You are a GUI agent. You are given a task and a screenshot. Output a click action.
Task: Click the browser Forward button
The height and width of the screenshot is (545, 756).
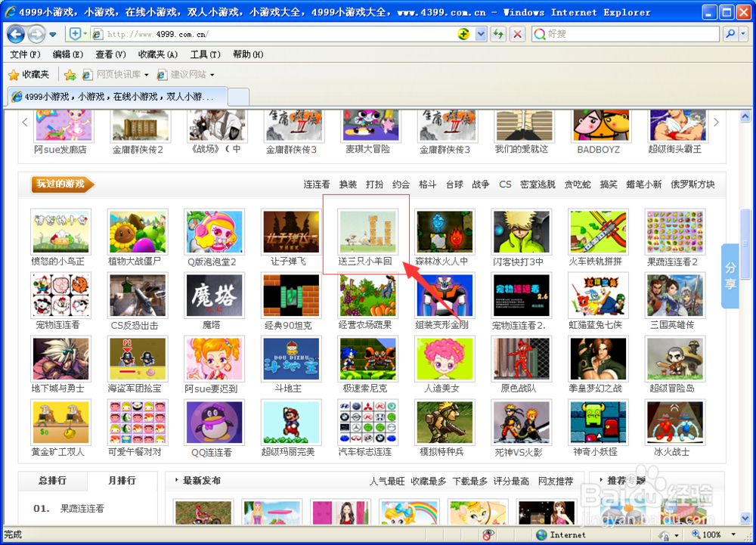(x=36, y=34)
